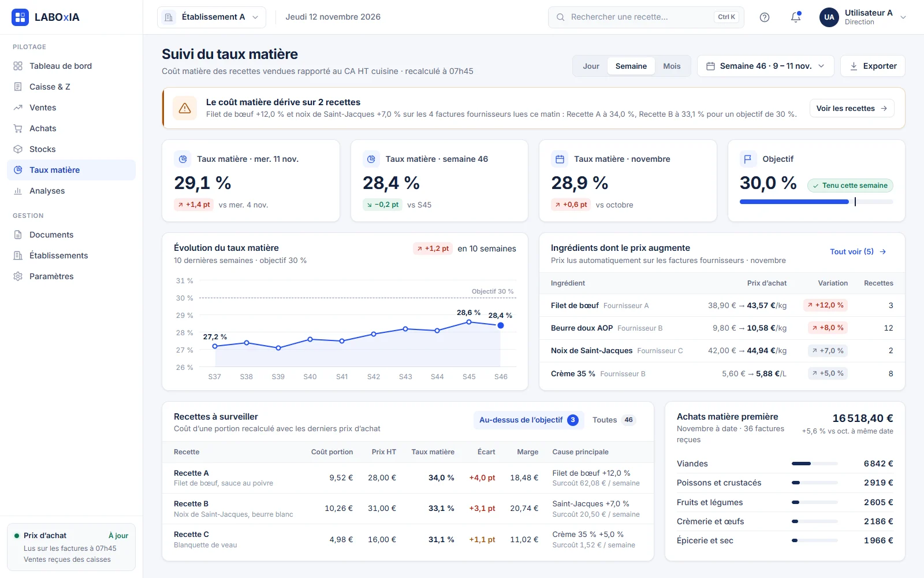Open the Établissement A selector dropdown
Image resolution: width=924 pixels, height=578 pixels.
(x=211, y=17)
